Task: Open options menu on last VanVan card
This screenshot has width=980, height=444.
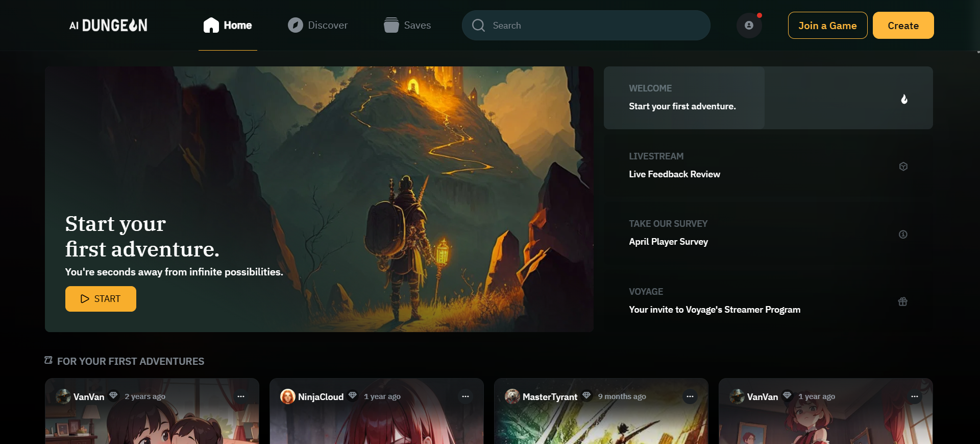Action: point(914,396)
